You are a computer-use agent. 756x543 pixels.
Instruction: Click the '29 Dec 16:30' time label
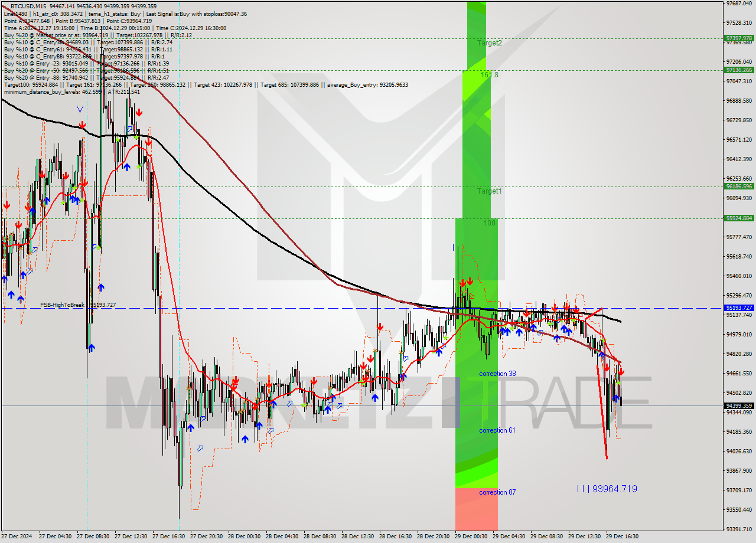[621, 537]
